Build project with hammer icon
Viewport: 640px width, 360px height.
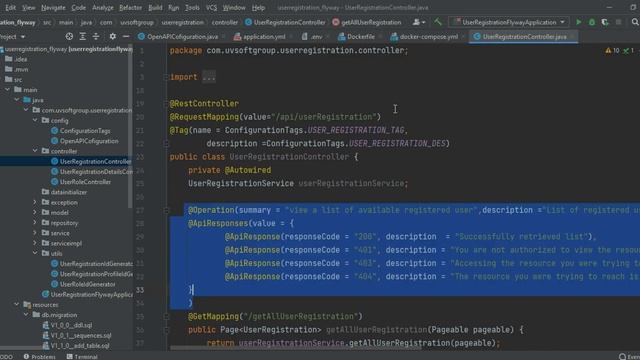[438, 22]
